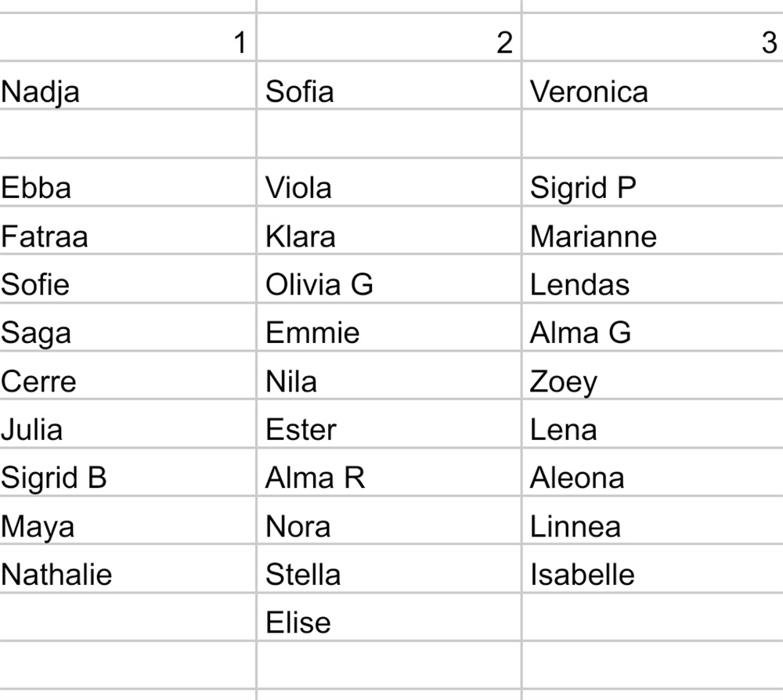Screen dimensions: 783x700
Task: Click the cell with Sofia
Action: pos(299,92)
